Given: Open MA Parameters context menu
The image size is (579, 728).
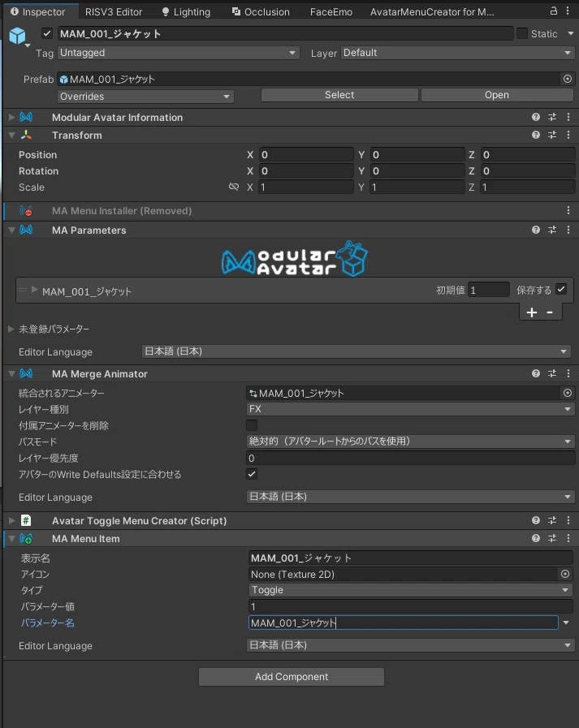Looking at the screenshot, I should [568, 230].
